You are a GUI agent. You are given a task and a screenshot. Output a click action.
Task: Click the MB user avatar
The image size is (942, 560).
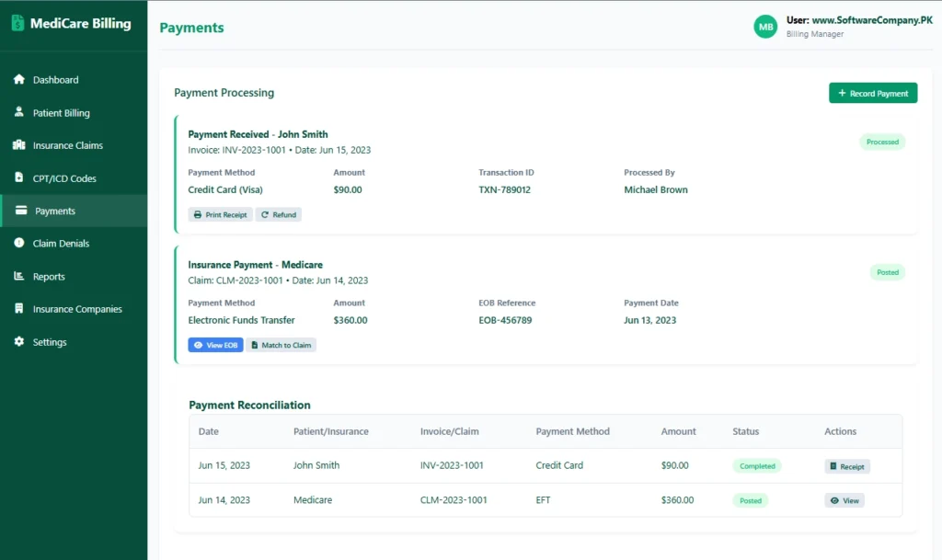coord(765,28)
